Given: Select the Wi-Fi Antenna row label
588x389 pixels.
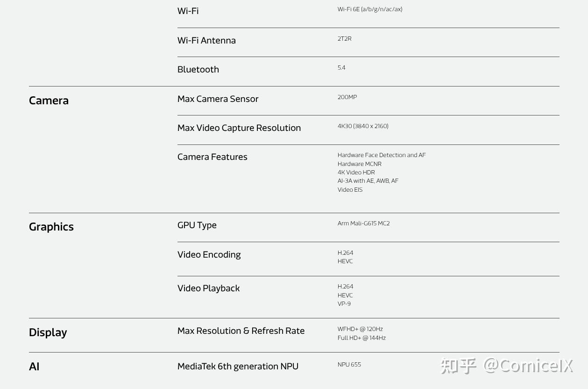Looking at the screenshot, I should (x=206, y=40).
